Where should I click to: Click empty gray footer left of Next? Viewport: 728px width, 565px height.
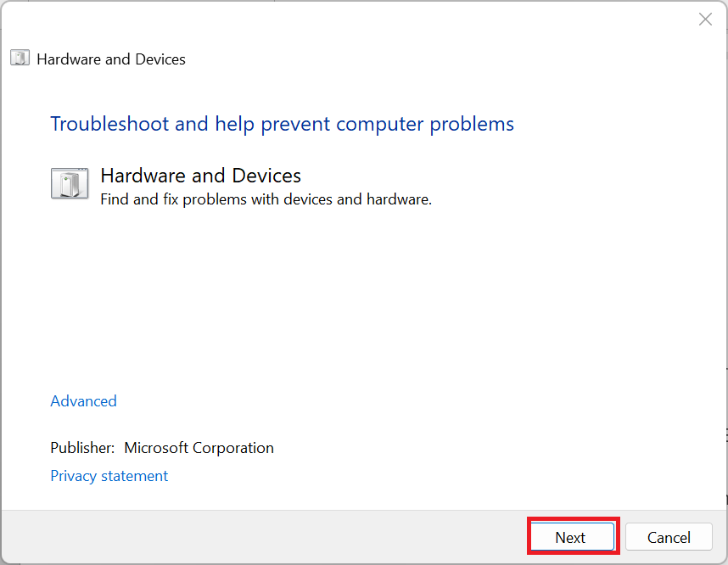[x=255, y=537]
